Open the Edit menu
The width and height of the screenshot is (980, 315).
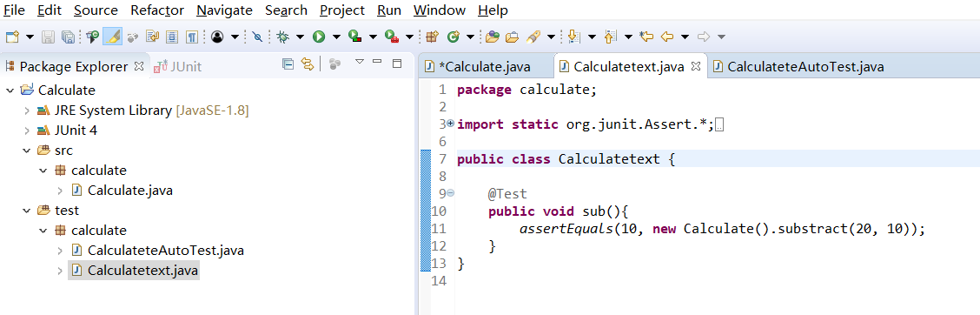pos(49,10)
